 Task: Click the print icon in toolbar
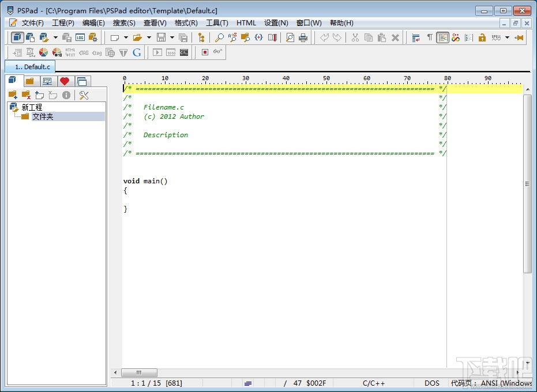[x=303, y=37]
